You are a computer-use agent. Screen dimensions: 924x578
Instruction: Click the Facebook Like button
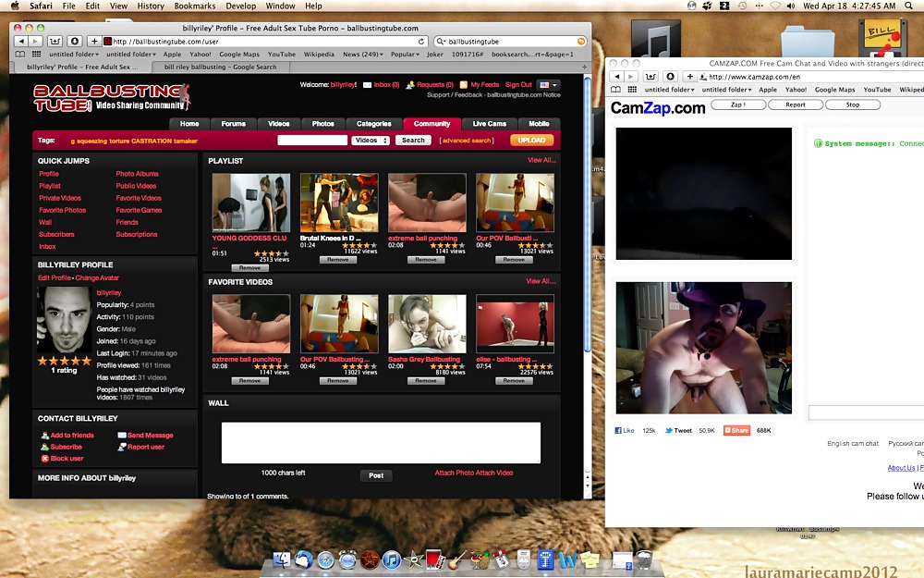coord(625,430)
